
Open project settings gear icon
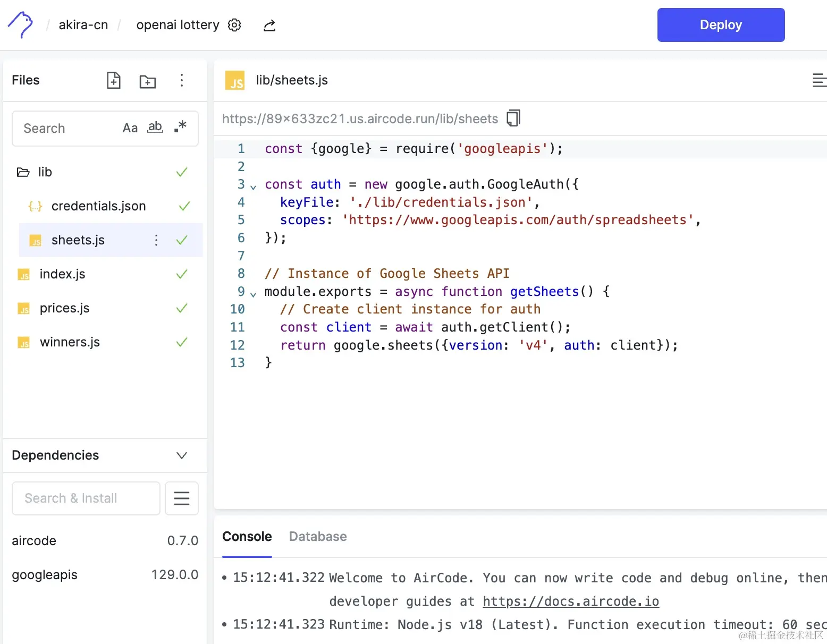tap(234, 25)
